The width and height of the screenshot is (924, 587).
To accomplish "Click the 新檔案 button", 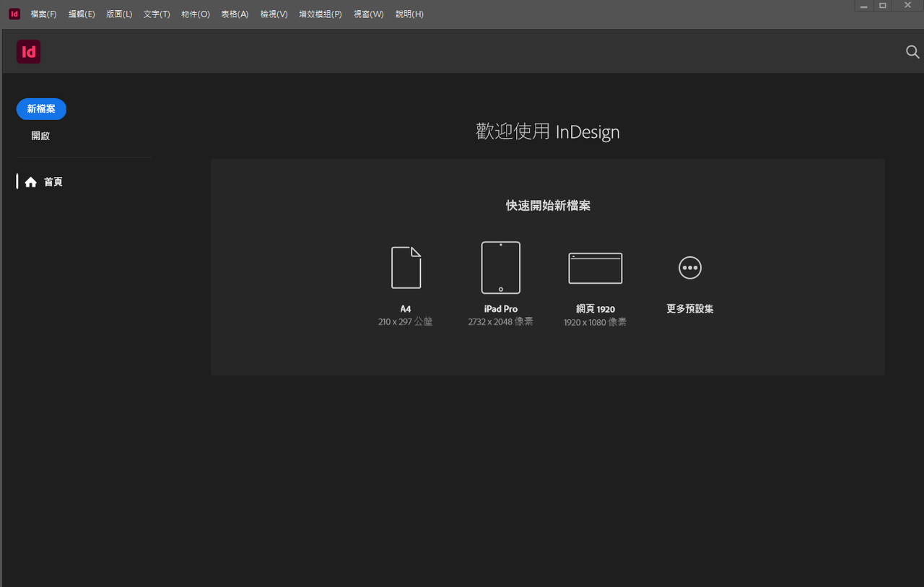I will (x=41, y=109).
